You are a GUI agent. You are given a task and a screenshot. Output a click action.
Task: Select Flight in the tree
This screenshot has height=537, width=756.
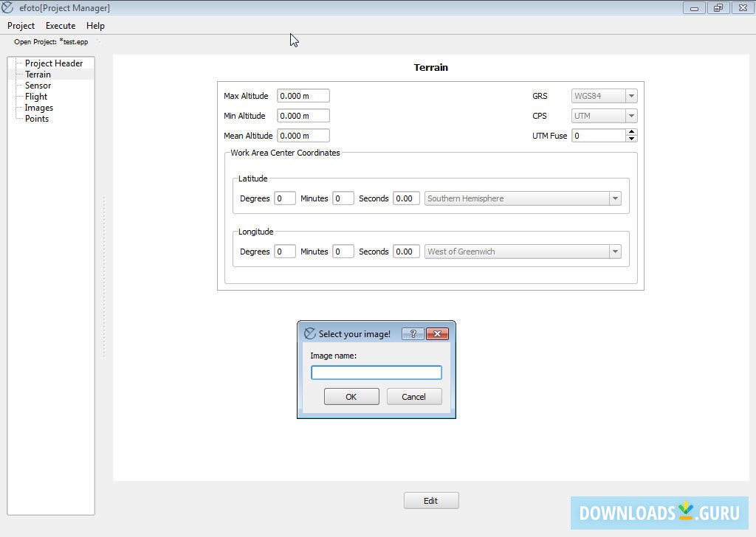[x=35, y=97]
